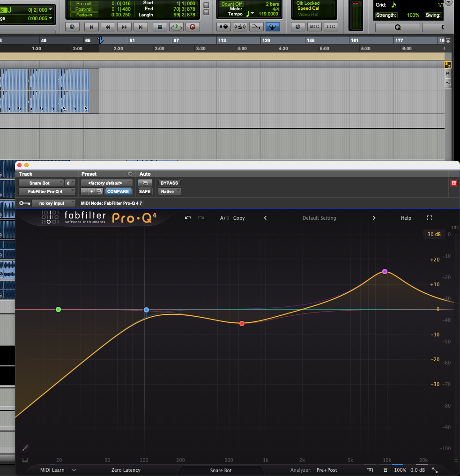This screenshot has height=476, width=460.
Task: Select the red EQ band node
Action: tap(242, 324)
